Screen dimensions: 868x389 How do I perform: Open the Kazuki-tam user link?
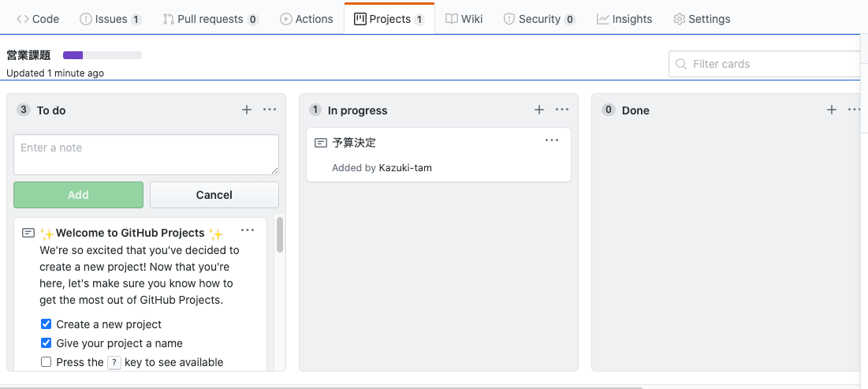405,167
